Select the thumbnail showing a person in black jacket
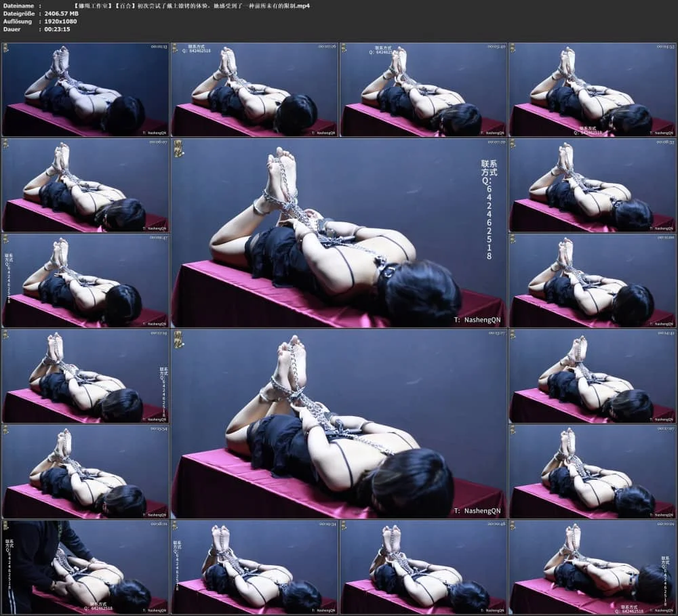678x616 pixels. click(85, 567)
